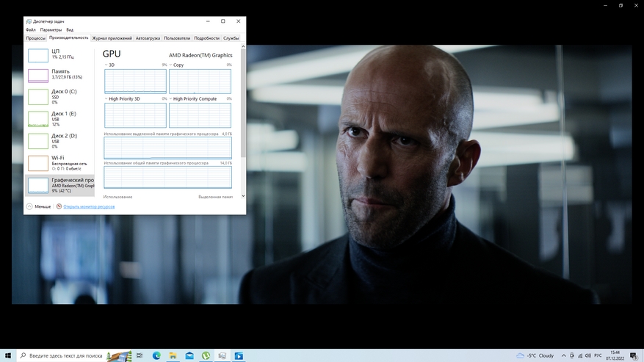Open the network tray icon
This screenshot has width=644, height=362.
[580, 355]
